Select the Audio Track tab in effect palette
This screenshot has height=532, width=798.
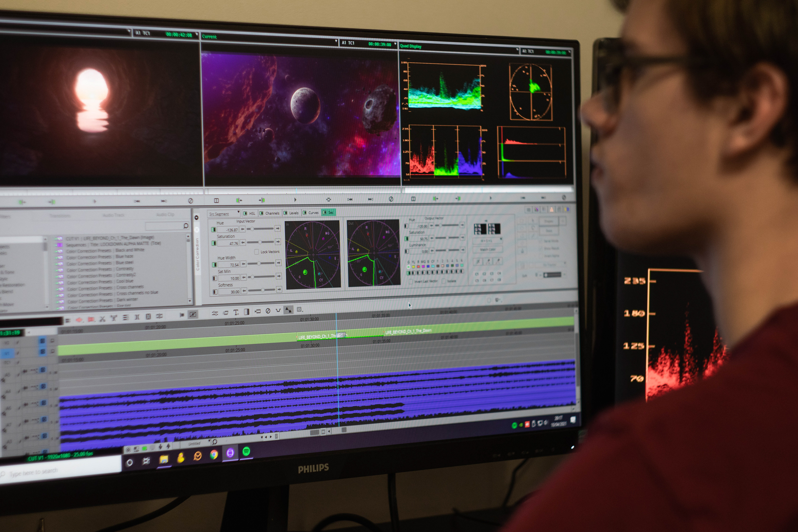(114, 215)
